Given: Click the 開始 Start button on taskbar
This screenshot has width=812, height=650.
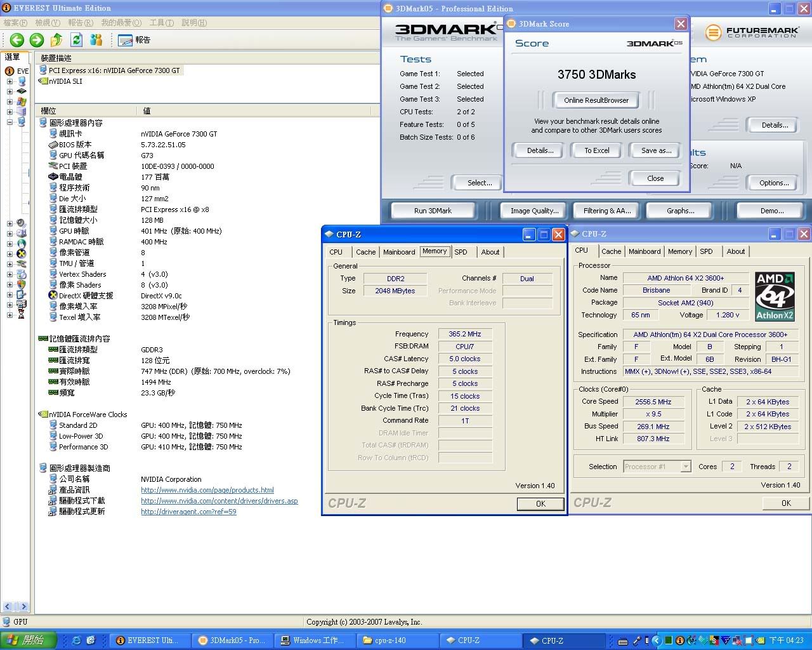Looking at the screenshot, I should [x=29, y=640].
